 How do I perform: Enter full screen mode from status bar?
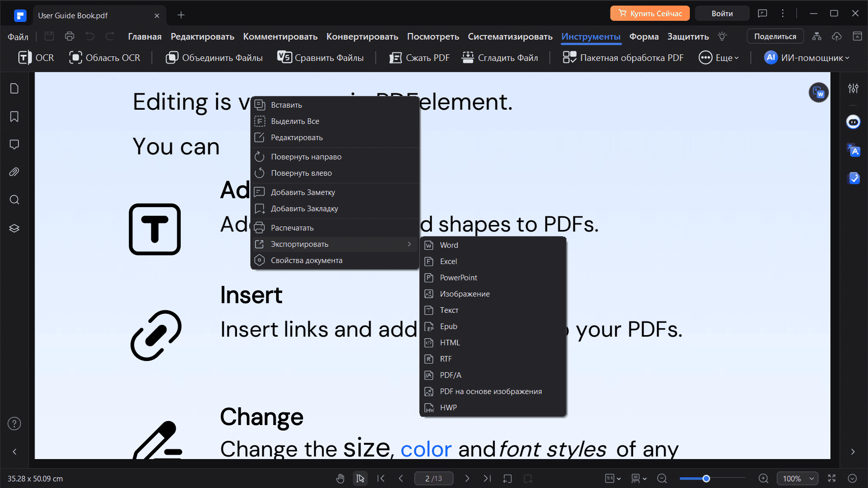[831, 478]
